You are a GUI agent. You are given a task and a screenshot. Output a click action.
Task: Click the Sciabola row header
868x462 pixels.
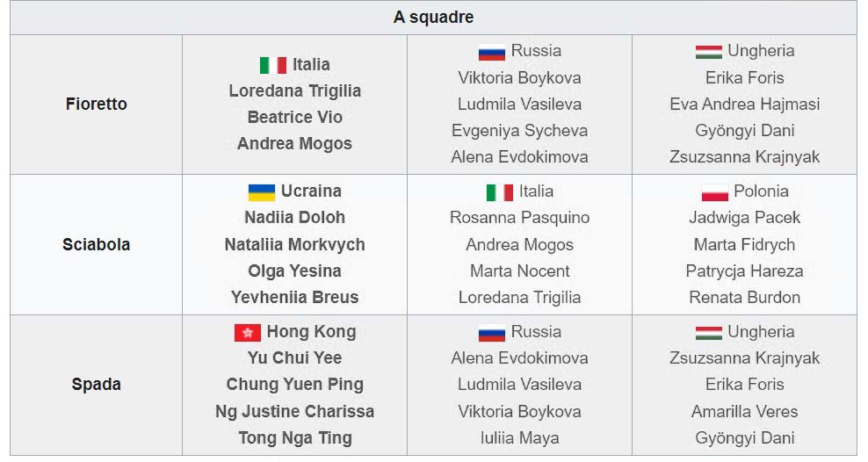click(x=97, y=244)
